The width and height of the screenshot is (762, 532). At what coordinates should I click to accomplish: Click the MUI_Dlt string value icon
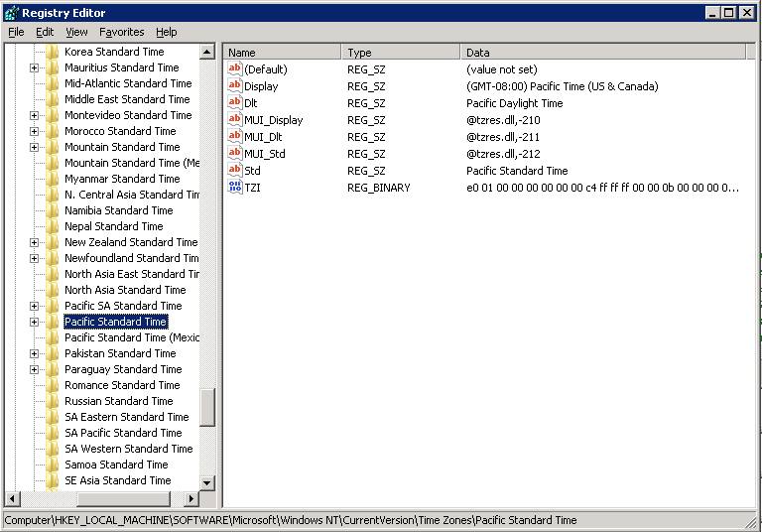click(x=235, y=136)
